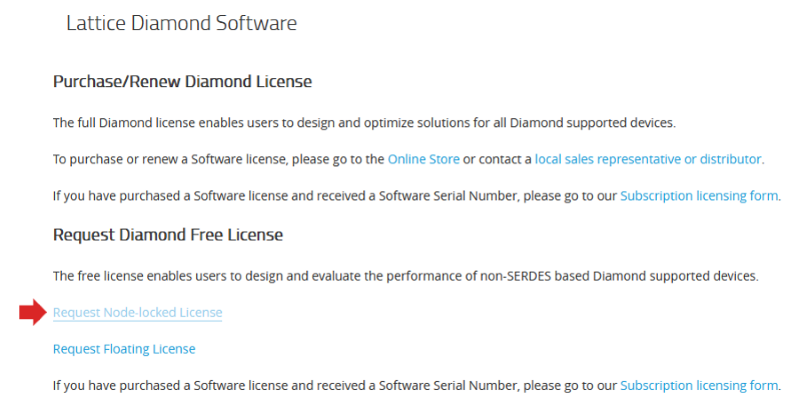
Task: Click 'or contact a' text beside Online Store link
Action: pyautogui.click(x=497, y=159)
